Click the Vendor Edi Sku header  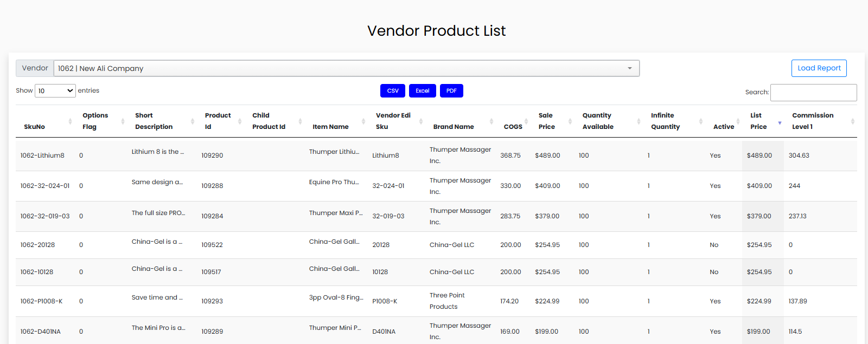[x=393, y=121]
